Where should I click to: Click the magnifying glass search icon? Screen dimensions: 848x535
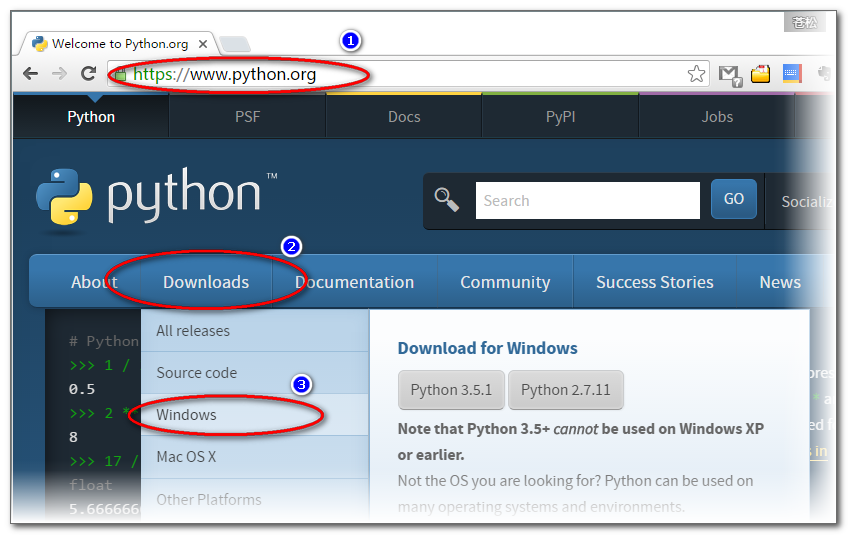447,200
